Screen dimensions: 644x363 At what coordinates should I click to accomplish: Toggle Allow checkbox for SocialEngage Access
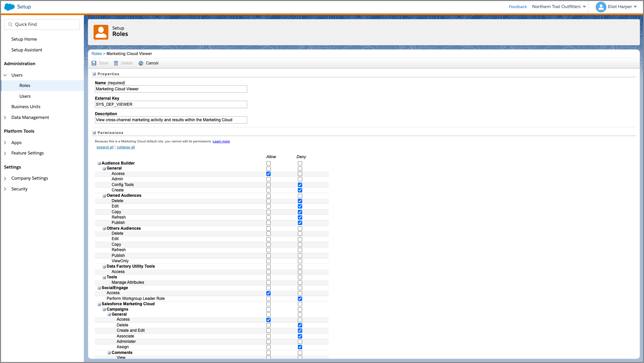click(268, 293)
